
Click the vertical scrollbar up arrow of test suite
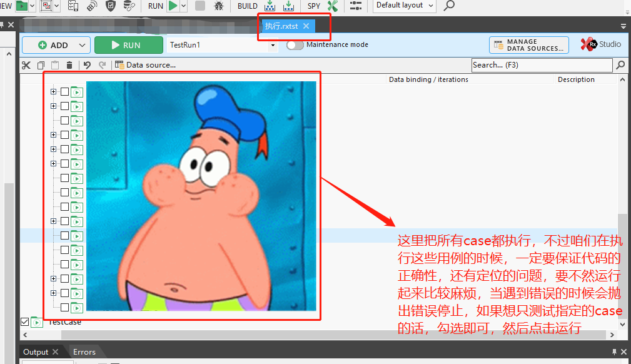pyautogui.click(x=622, y=79)
